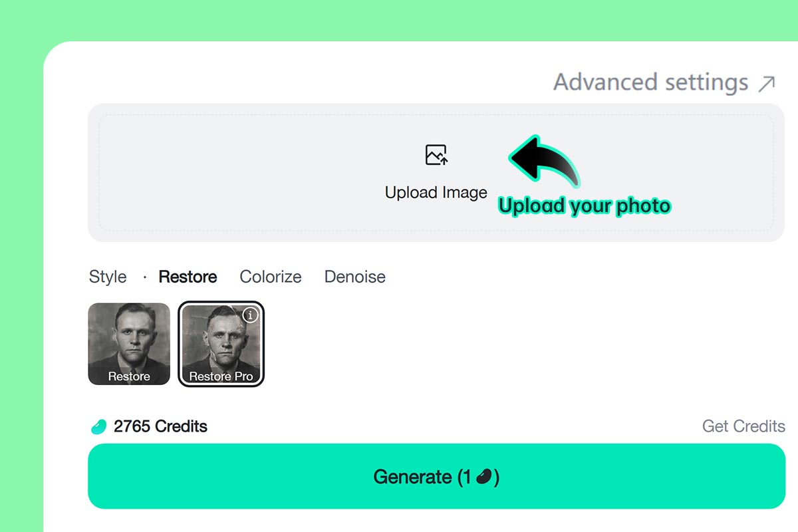
Task: Select the Restore Pro style thumbnail
Action: [x=221, y=344]
